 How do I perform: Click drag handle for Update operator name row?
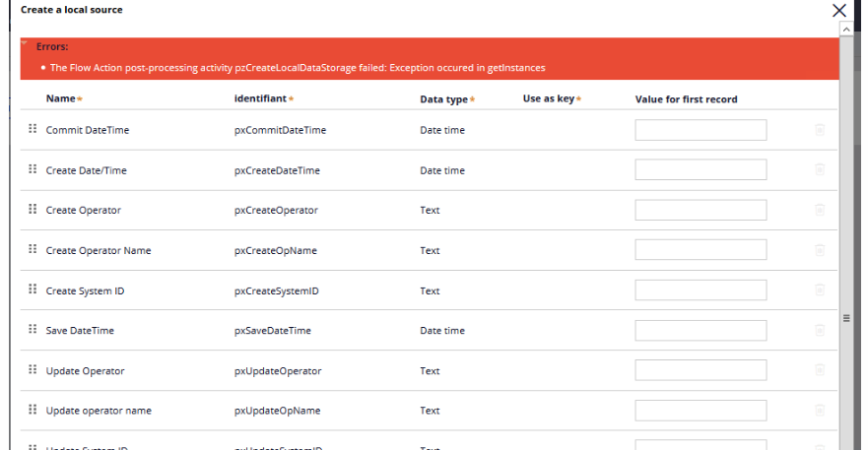(33, 409)
